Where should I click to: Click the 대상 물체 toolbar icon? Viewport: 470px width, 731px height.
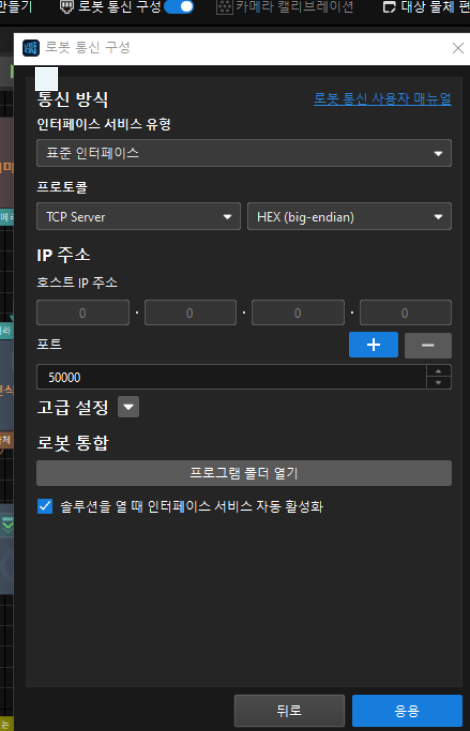coord(389,7)
